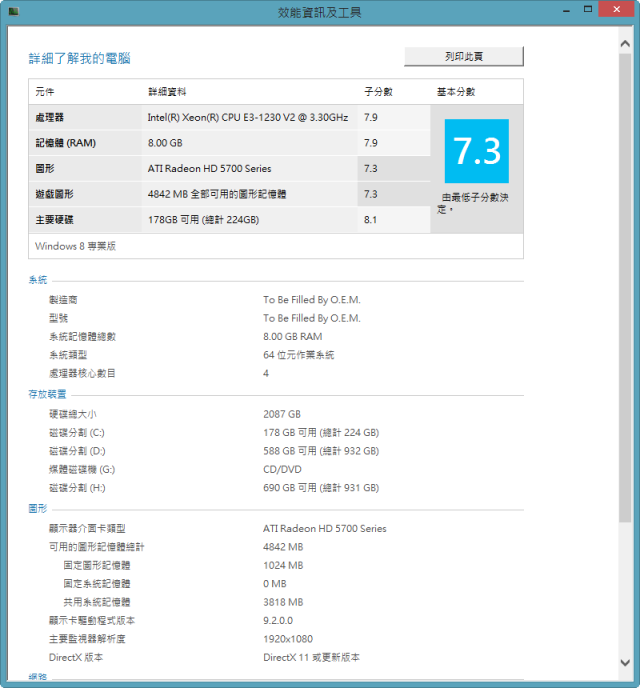Viewport: 640px width, 688px height.
Task: Click the 系統 section heading
Action: tap(38, 280)
